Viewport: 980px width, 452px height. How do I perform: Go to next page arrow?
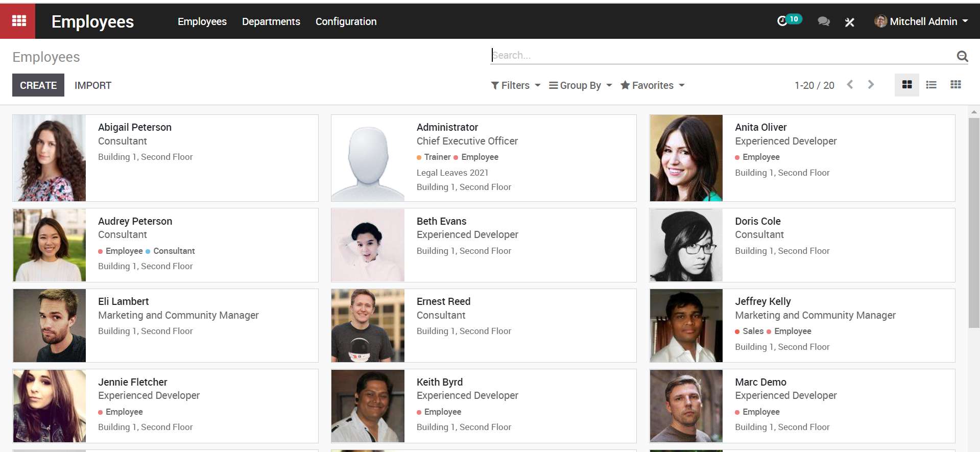[871, 85]
